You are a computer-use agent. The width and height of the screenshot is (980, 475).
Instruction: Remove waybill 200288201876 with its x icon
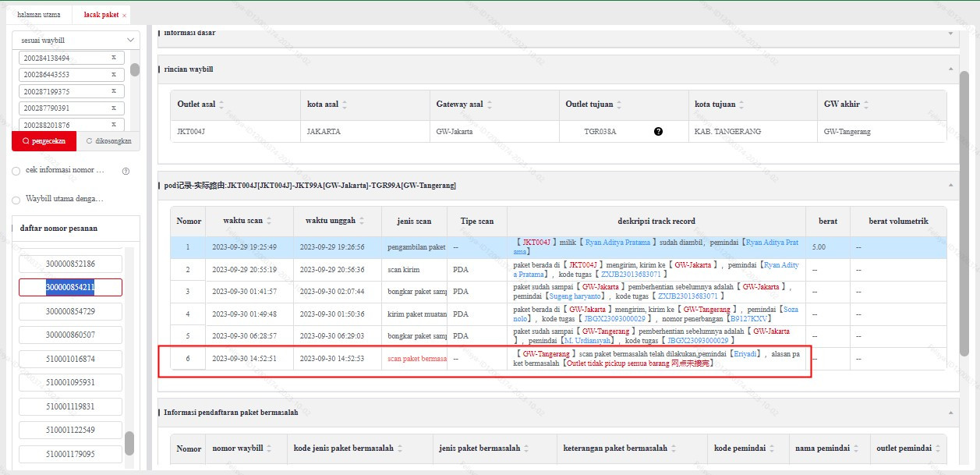coord(114,125)
